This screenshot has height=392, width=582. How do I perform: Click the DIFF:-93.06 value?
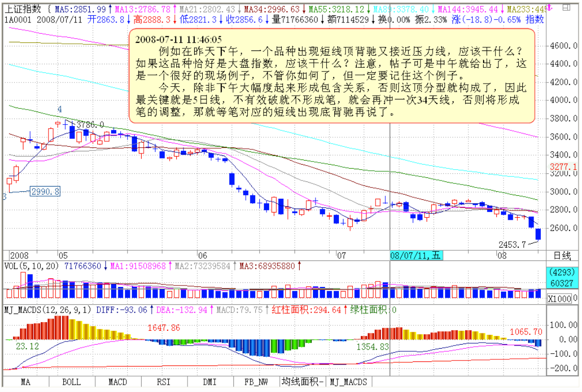[x=122, y=309]
